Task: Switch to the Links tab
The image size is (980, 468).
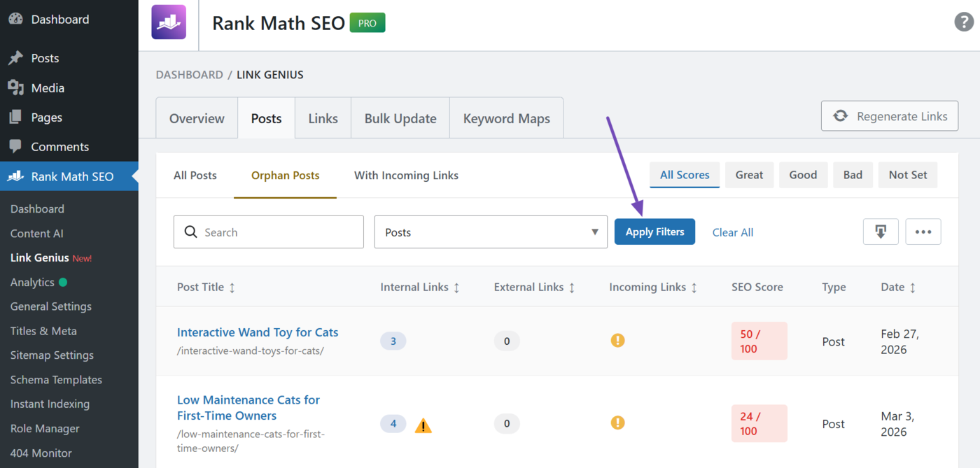Action: point(323,118)
